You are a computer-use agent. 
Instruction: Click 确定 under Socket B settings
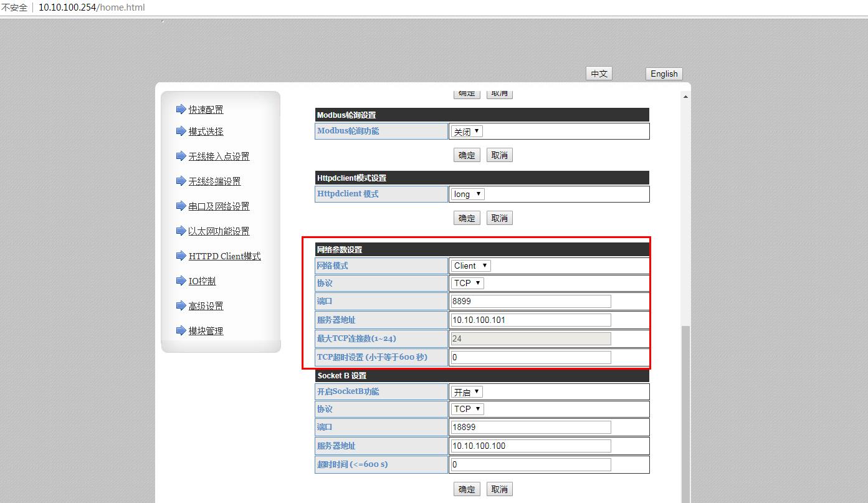[x=467, y=489]
